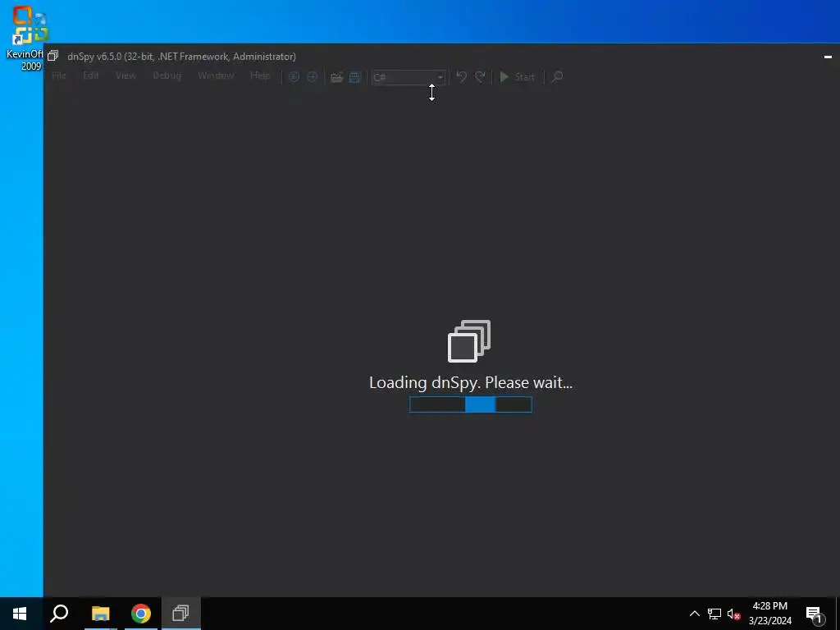Click the Open file folder icon
The image size is (840, 630).
(x=336, y=77)
